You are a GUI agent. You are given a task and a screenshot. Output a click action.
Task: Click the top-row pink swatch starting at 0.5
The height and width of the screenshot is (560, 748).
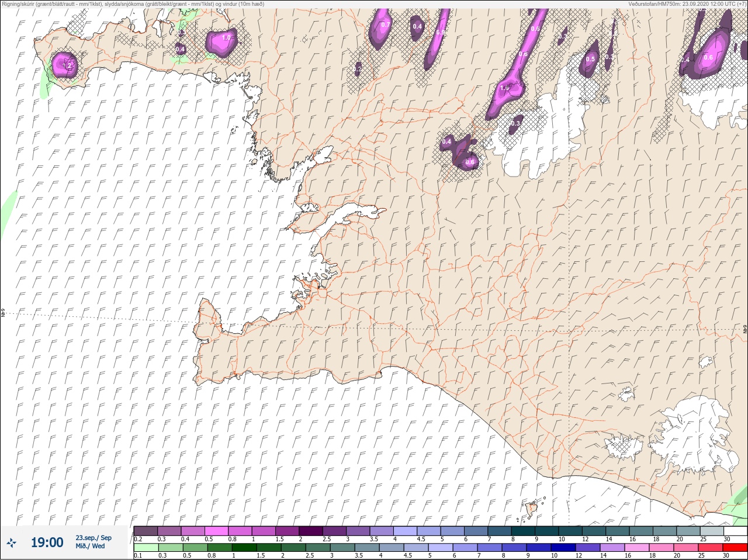pyautogui.click(x=217, y=531)
